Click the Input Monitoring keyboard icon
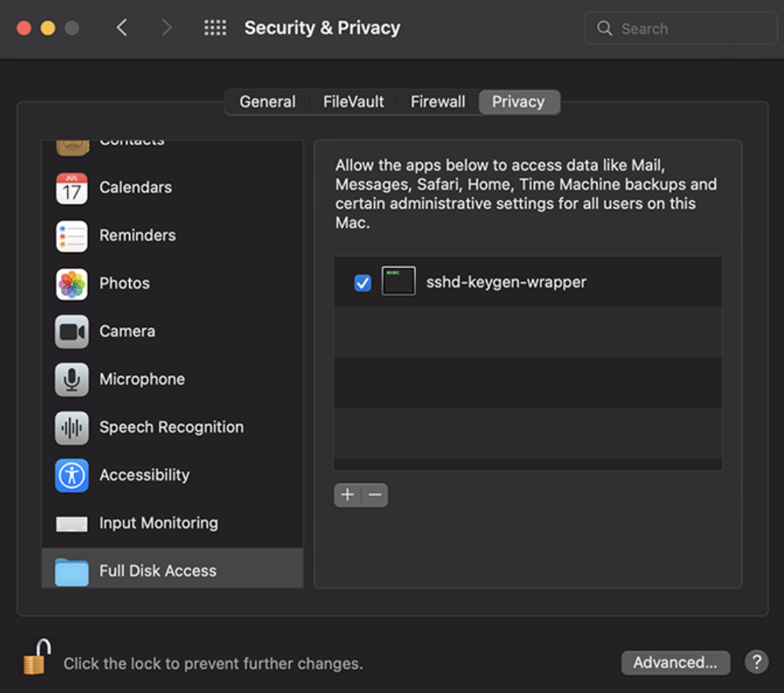This screenshot has width=784, height=693. point(70,523)
